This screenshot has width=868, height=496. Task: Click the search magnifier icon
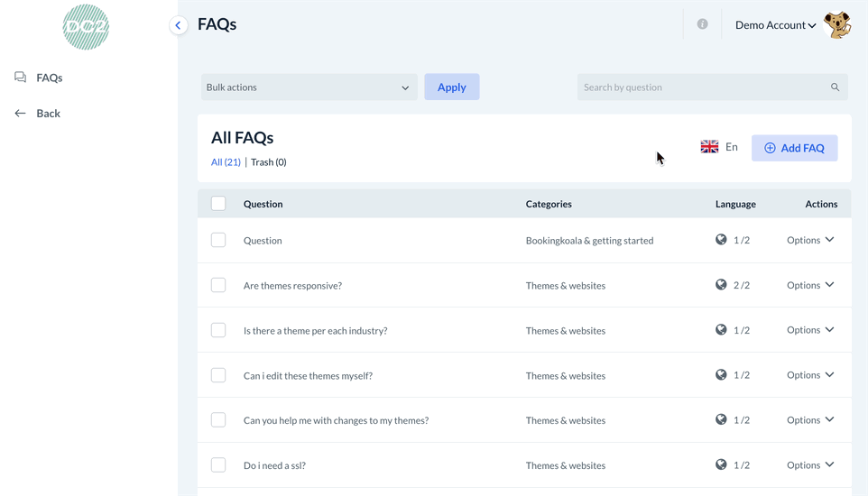coord(835,87)
